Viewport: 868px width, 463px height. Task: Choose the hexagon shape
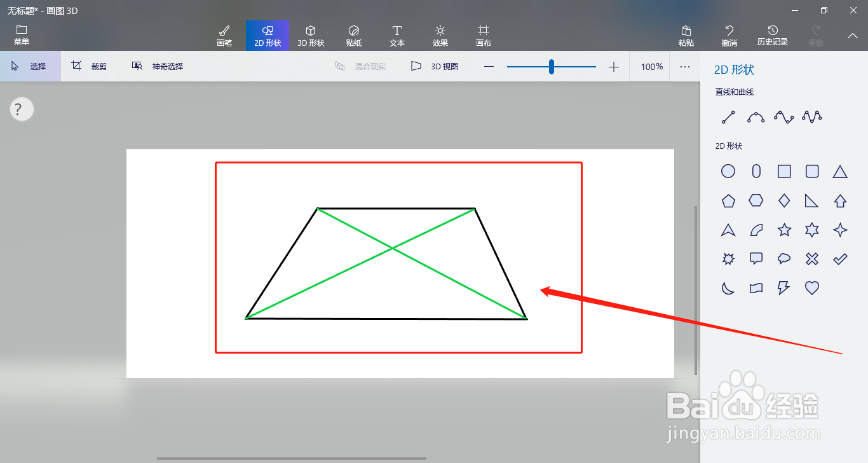[x=756, y=200]
